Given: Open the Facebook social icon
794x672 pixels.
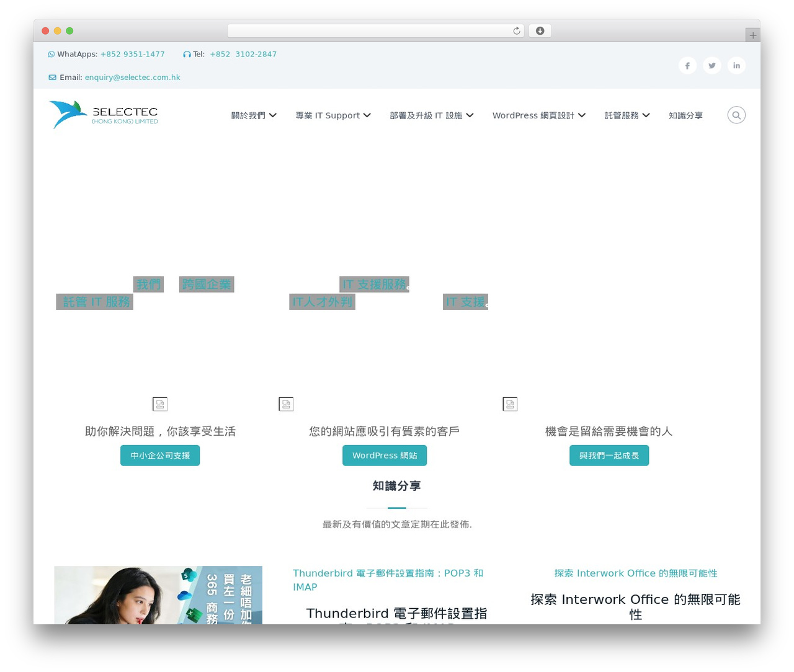Looking at the screenshot, I should click(x=687, y=66).
